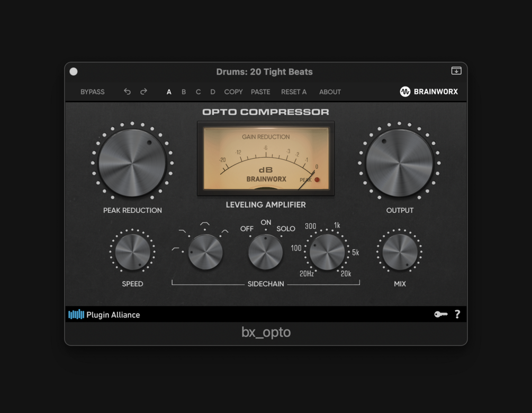Image resolution: width=532 pixels, height=413 pixels.
Task: Select the low-cut filter shape icon
Action: [175, 249]
